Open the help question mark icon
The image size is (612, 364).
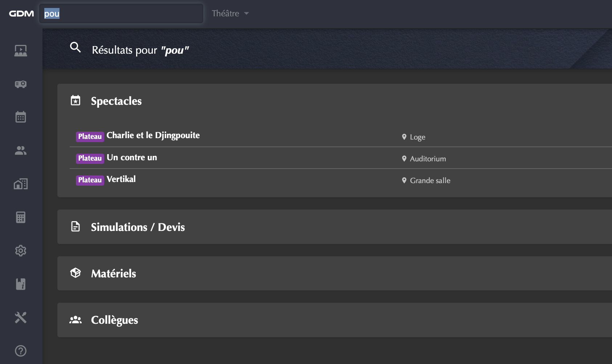click(x=21, y=351)
